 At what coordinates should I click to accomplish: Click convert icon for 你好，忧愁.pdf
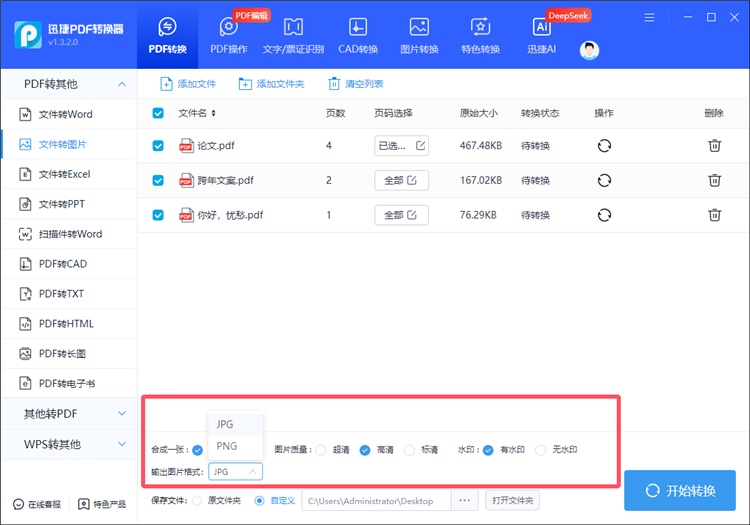604,215
